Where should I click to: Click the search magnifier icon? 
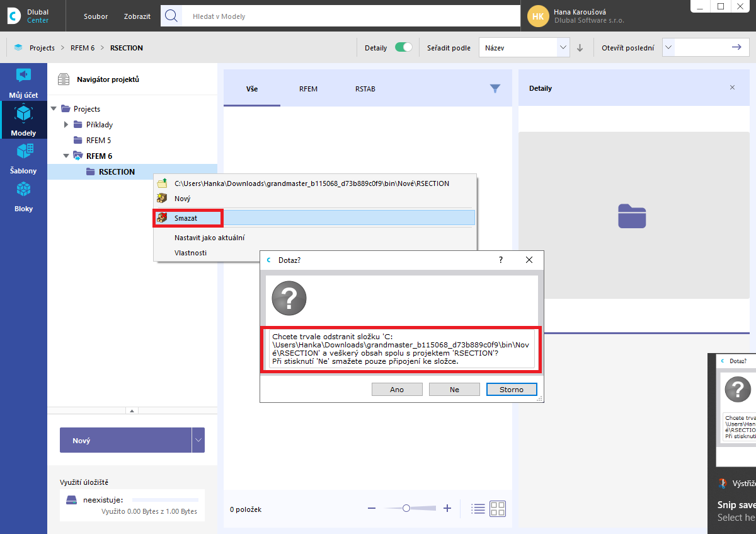point(171,16)
